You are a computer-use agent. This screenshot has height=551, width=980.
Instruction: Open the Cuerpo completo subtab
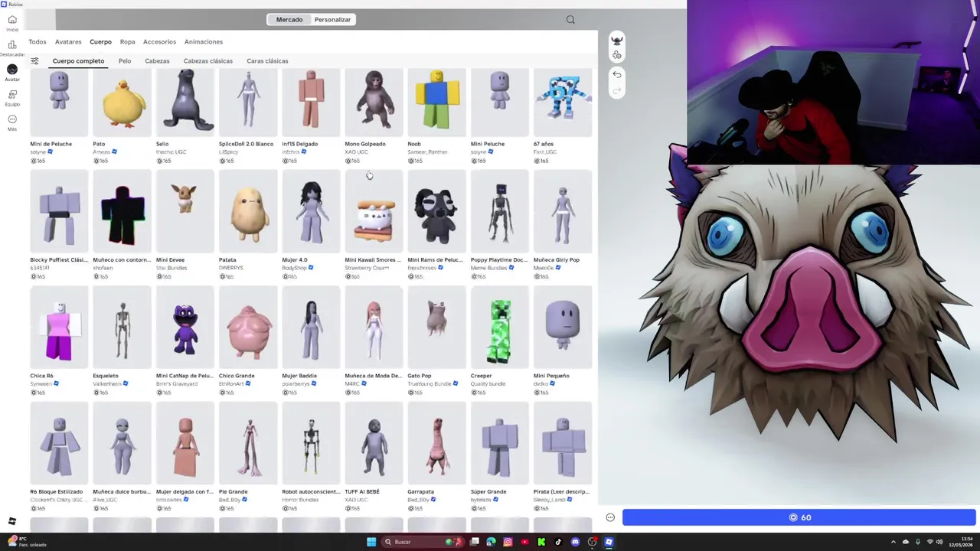tap(78, 61)
